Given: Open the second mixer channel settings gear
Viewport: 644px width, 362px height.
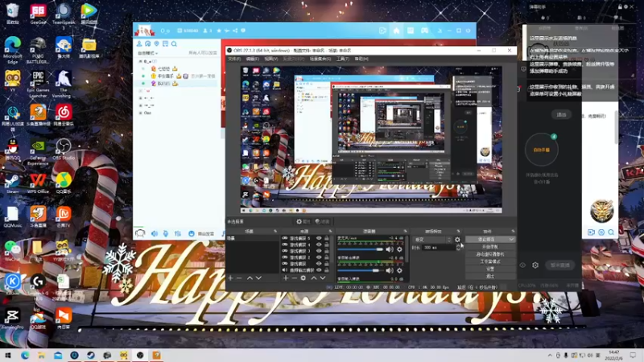Looking at the screenshot, I should pos(399,270).
